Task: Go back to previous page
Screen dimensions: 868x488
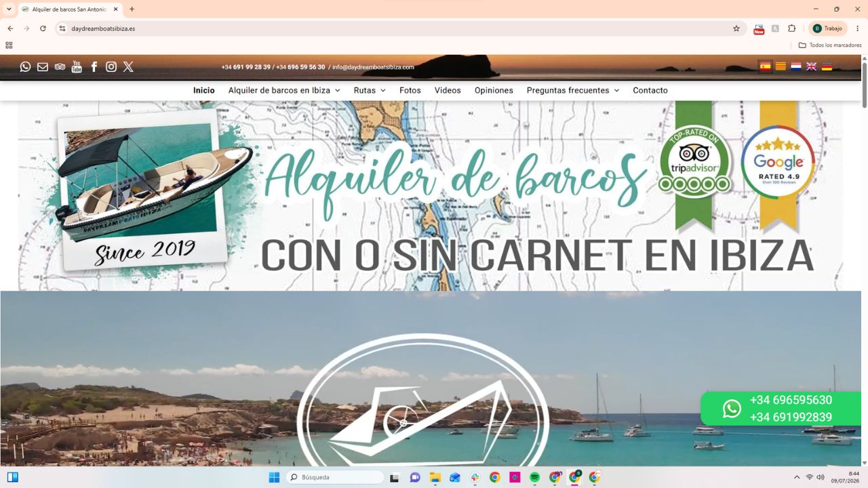Action: tap(10, 28)
